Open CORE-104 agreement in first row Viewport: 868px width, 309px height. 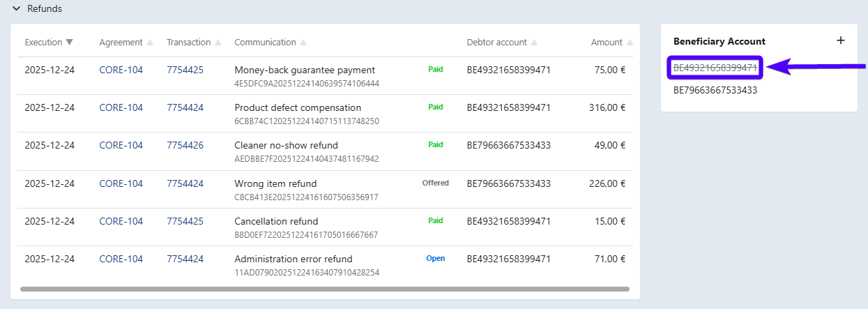point(121,70)
